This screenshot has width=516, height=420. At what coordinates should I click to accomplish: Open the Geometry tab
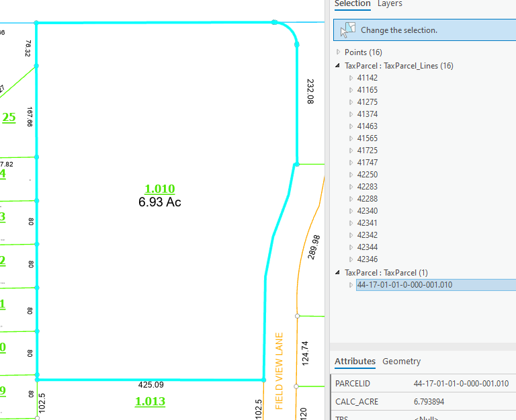pyautogui.click(x=402, y=361)
